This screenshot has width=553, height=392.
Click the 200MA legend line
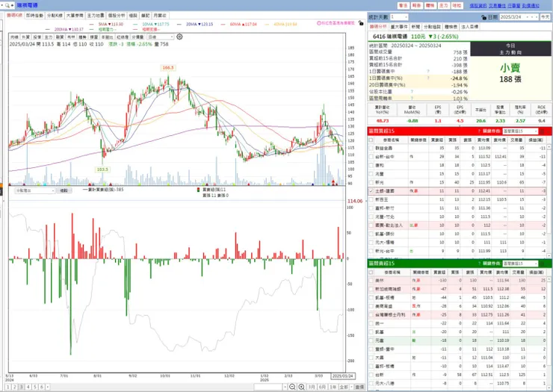click(64, 29)
